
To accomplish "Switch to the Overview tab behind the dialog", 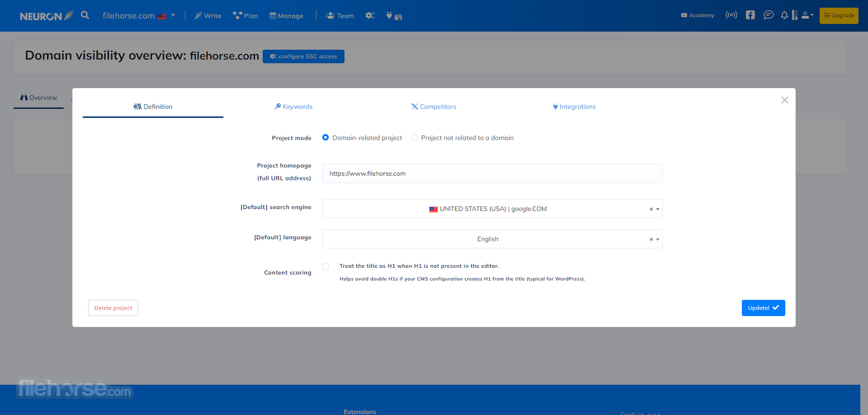I will click(39, 98).
